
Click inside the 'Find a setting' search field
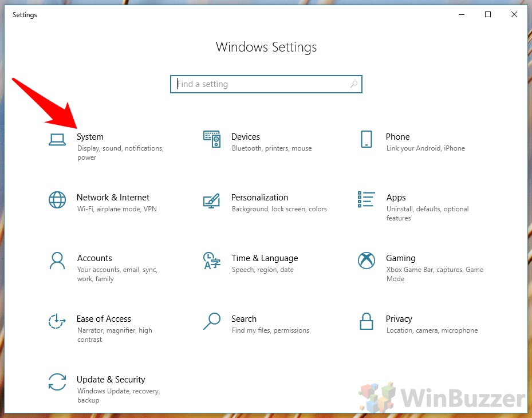(x=258, y=84)
